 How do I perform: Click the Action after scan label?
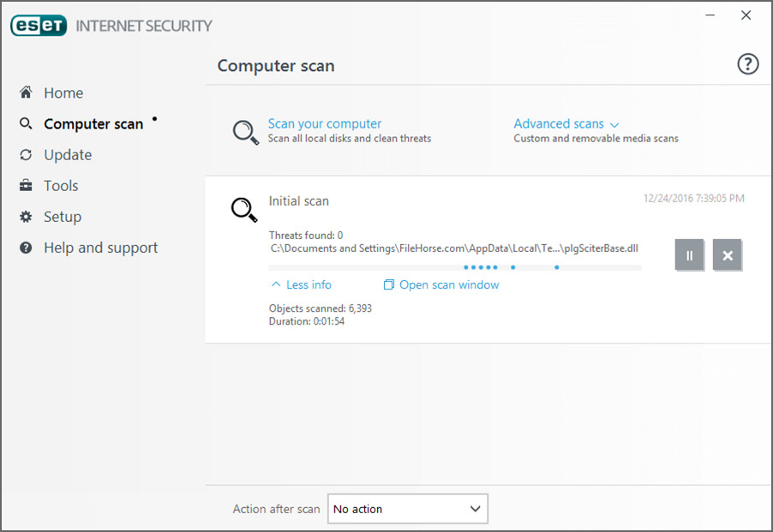(277, 509)
